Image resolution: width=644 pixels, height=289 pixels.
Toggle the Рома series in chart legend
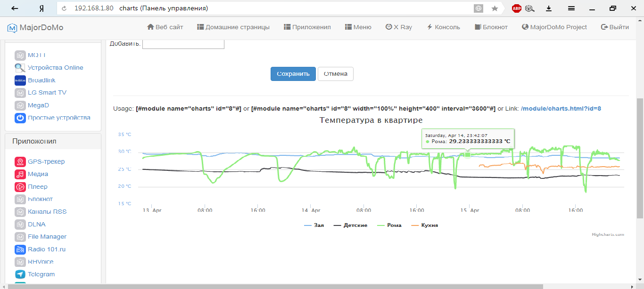click(x=389, y=225)
